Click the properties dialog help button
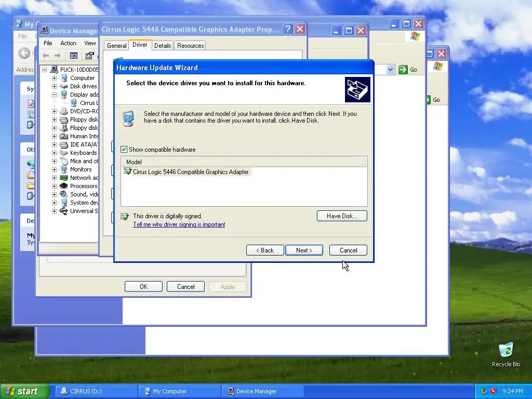The width and height of the screenshot is (532, 399). (x=288, y=29)
